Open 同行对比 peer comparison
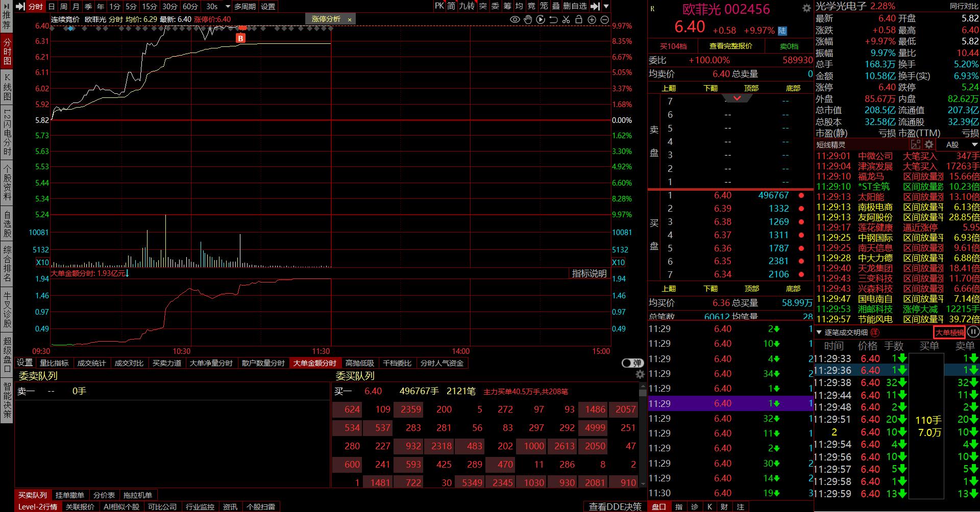 964,6
